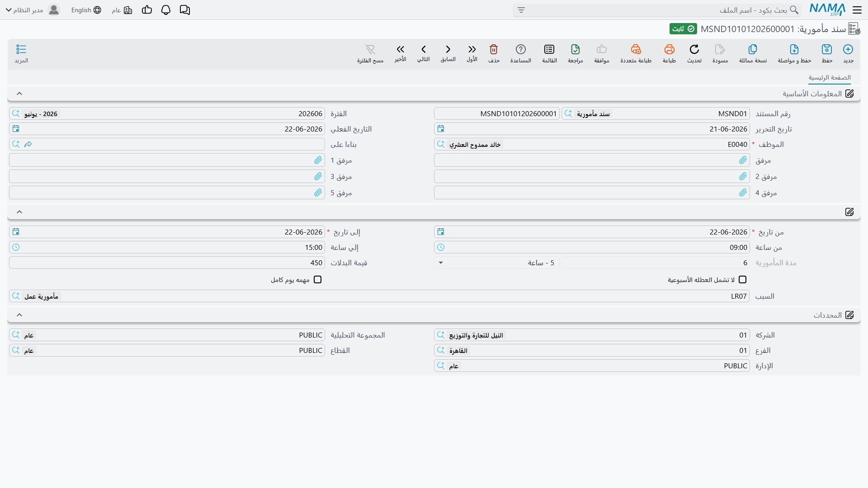Click the NAMA ERP logo

[827, 9]
